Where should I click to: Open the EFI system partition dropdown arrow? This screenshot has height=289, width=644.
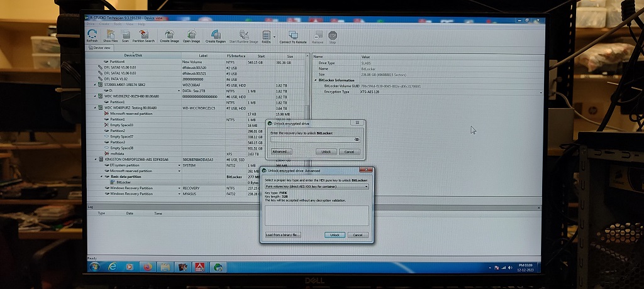pos(179,165)
